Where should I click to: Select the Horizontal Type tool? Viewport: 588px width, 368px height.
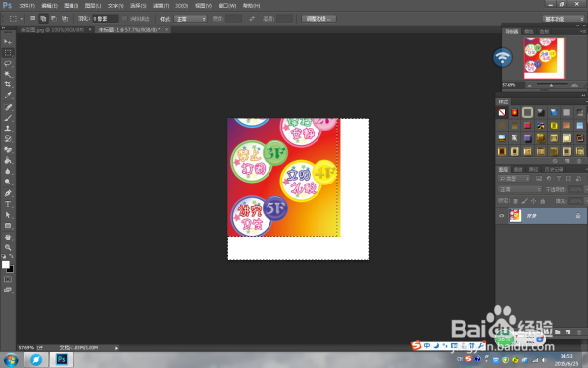8,204
